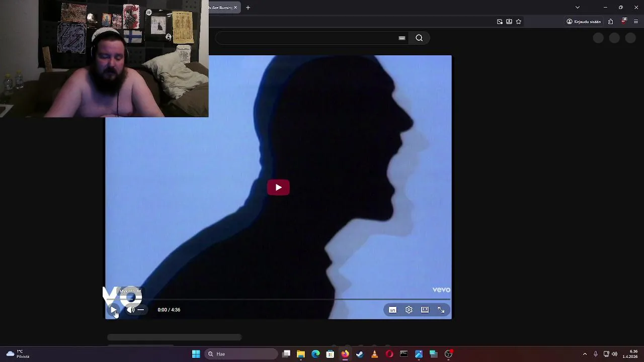This screenshot has width=644, height=362.
Task: Play the video using the control bar
Action: tap(113, 310)
